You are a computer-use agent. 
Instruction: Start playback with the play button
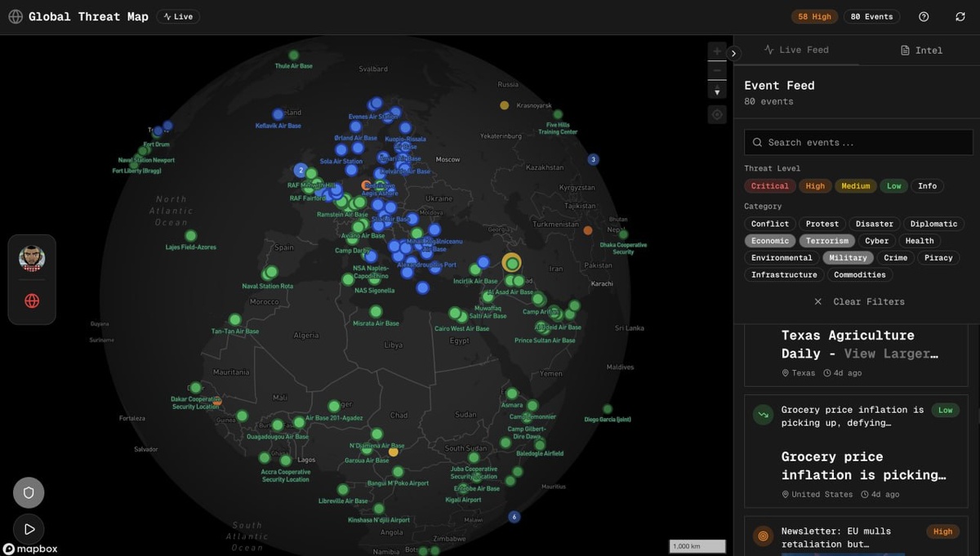click(x=29, y=529)
